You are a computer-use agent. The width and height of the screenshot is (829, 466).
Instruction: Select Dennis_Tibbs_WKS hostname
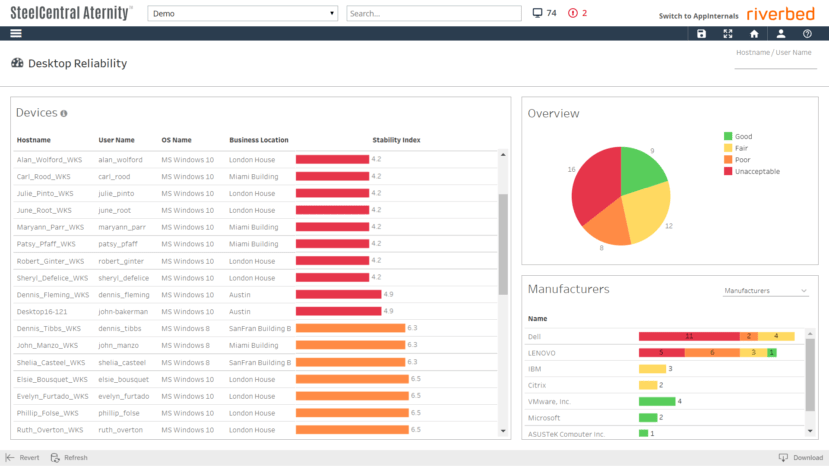tap(49, 328)
